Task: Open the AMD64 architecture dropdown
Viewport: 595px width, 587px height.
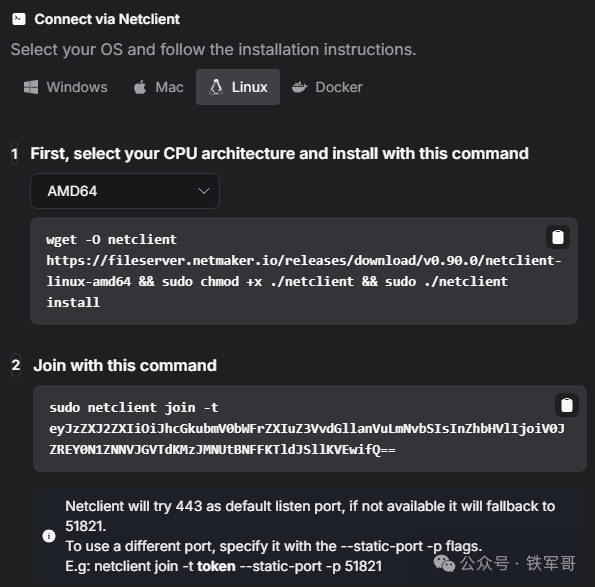Action: 125,191
